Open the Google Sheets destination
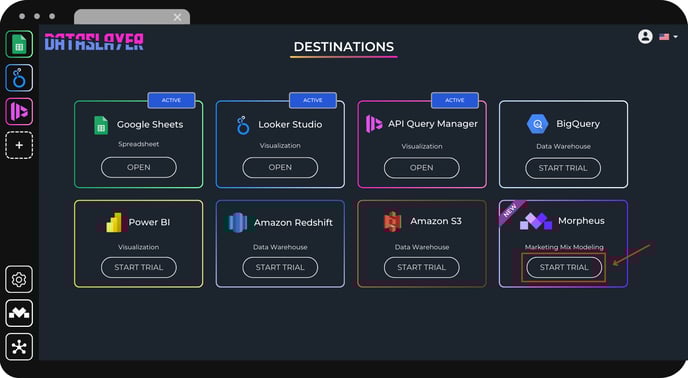The width and height of the screenshot is (688, 378). pyautogui.click(x=139, y=167)
